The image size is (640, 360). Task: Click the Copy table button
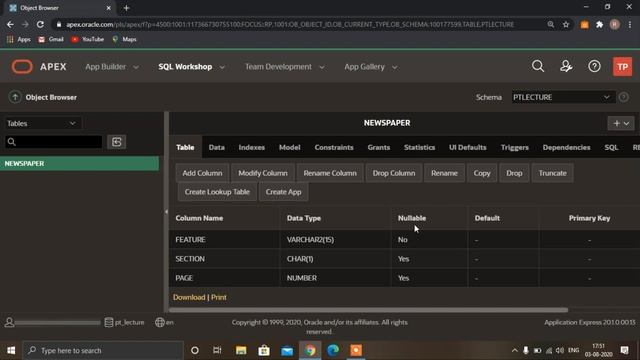482,173
